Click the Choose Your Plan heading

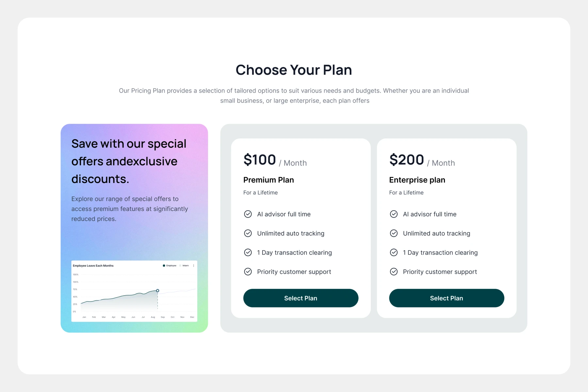(294, 70)
